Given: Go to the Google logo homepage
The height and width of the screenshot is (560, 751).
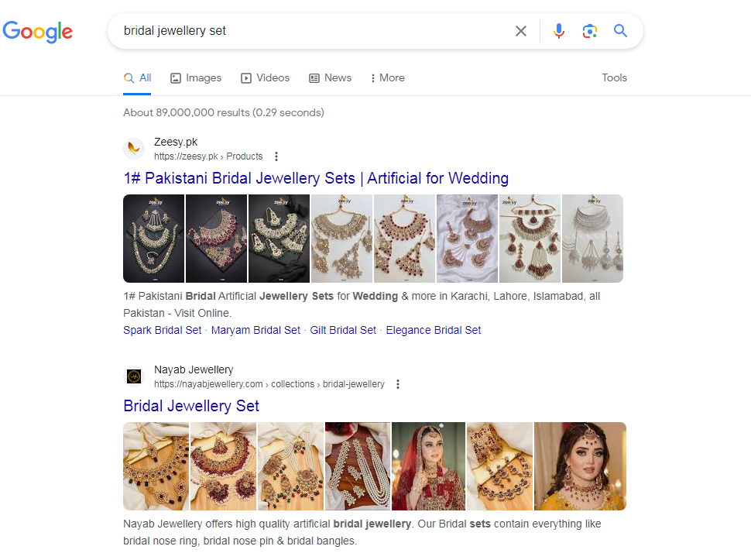Looking at the screenshot, I should coord(37,31).
